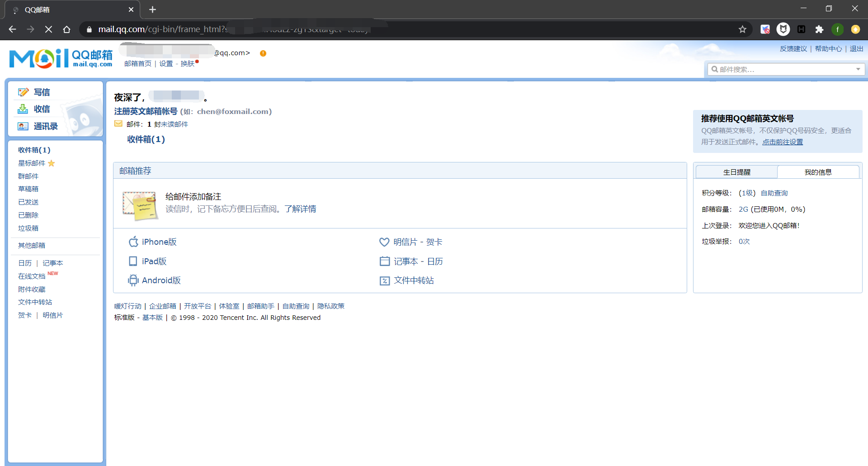Screen dimensions: 868x466
Task: Go to the browser Home page icon
Action: pos(66,29)
